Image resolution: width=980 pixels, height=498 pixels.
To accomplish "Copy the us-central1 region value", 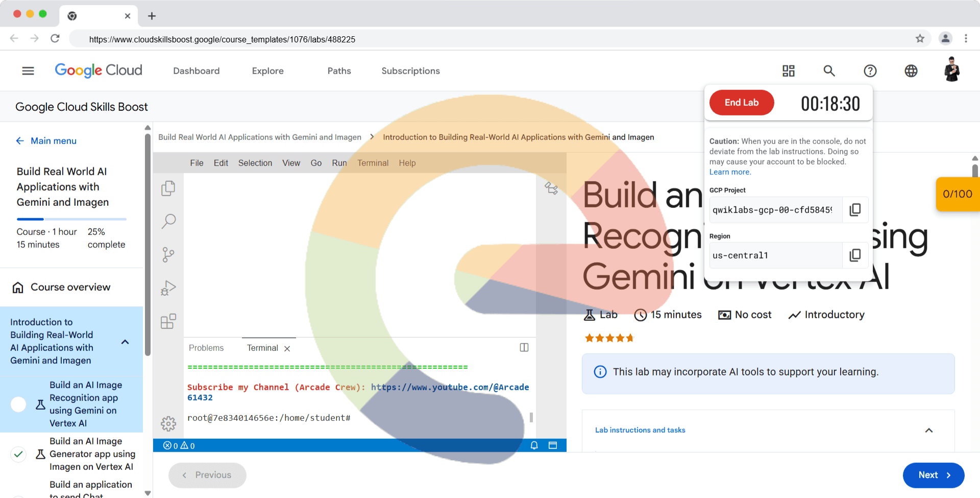I will point(855,255).
